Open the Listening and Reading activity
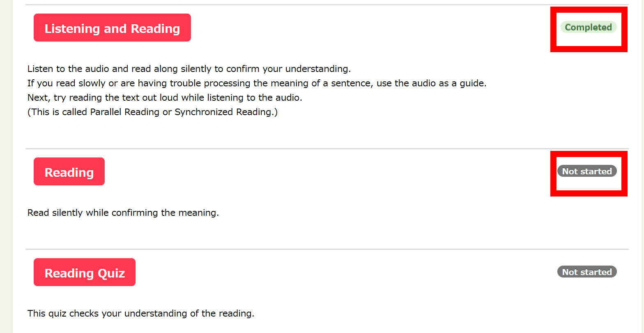 click(x=112, y=28)
